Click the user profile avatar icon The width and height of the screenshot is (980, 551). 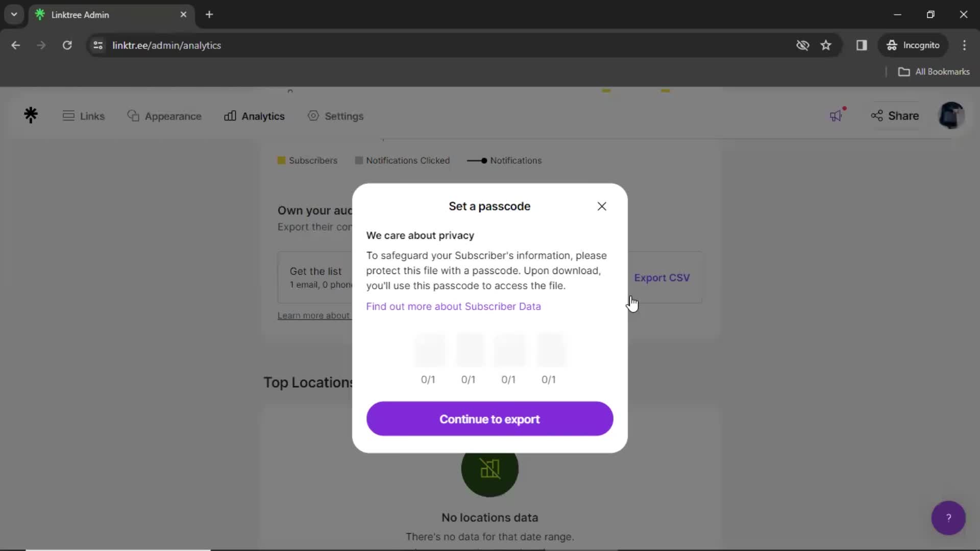point(952,115)
